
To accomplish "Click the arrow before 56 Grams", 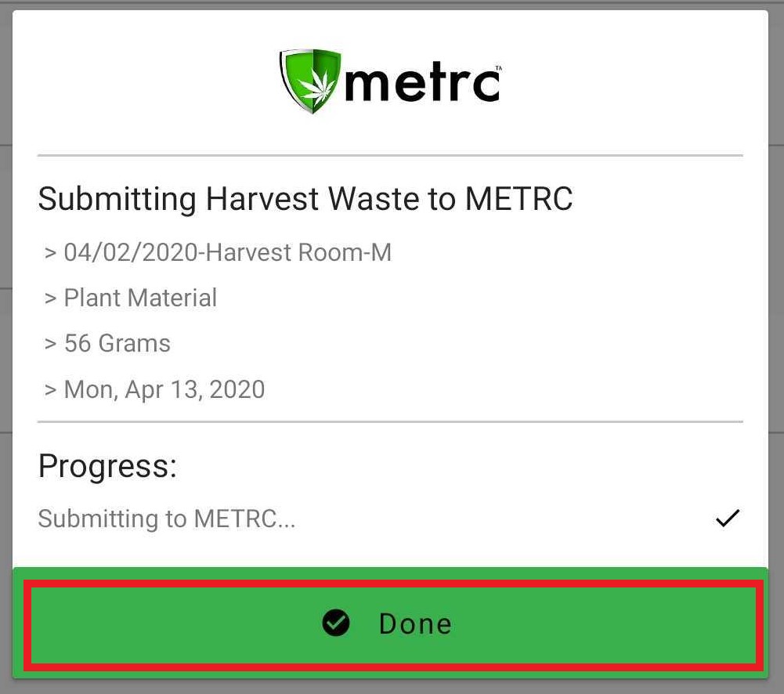I will click(x=50, y=344).
